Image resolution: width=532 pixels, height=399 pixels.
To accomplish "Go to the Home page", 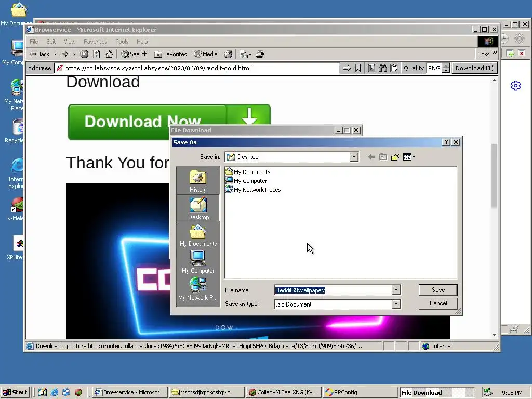I will (109, 54).
